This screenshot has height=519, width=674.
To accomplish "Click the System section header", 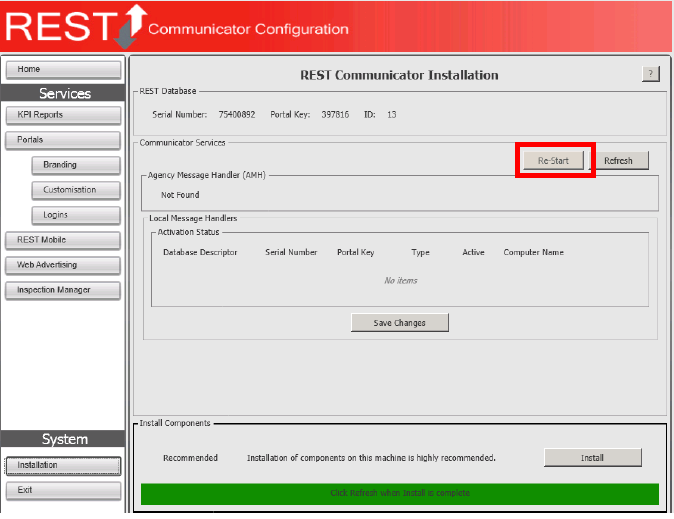I will [63, 439].
